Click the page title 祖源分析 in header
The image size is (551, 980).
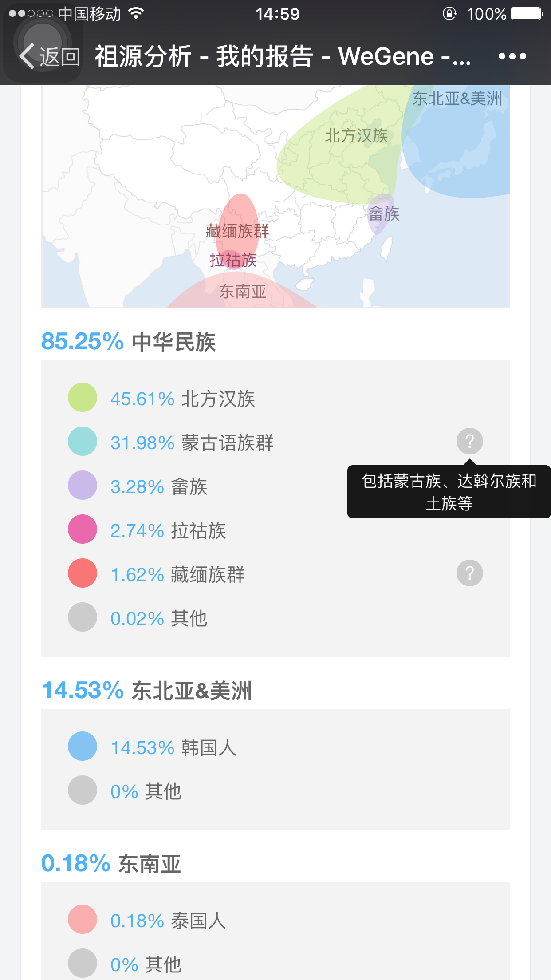pos(143,56)
